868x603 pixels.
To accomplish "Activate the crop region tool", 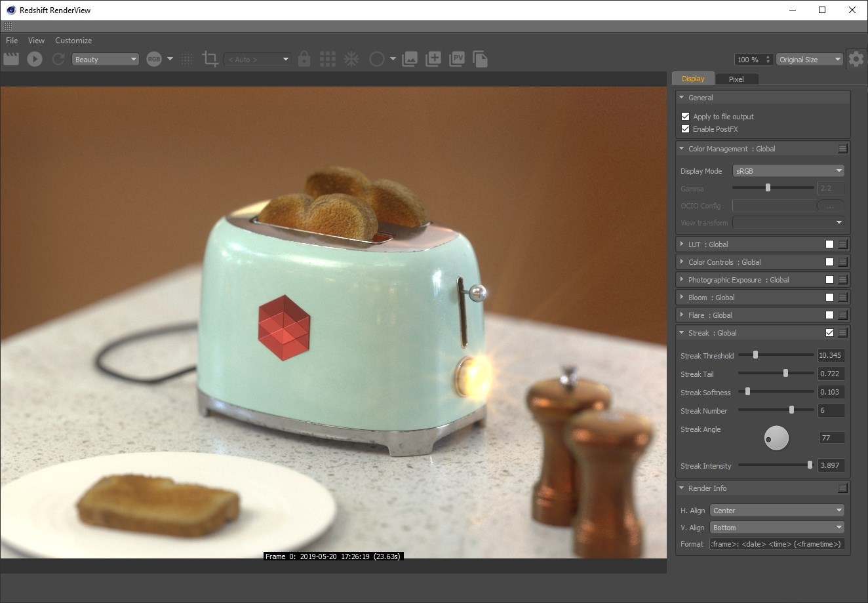I will (210, 59).
